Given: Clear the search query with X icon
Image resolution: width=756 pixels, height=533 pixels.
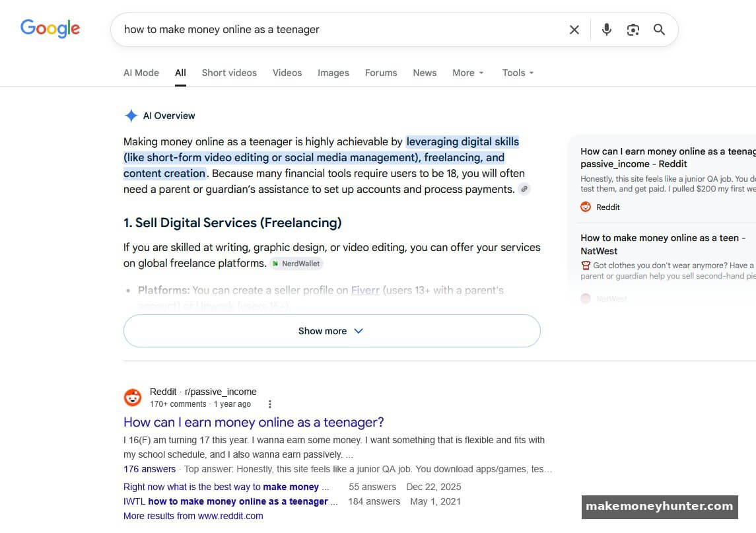Looking at the screenshot, I should pos(574,30).
